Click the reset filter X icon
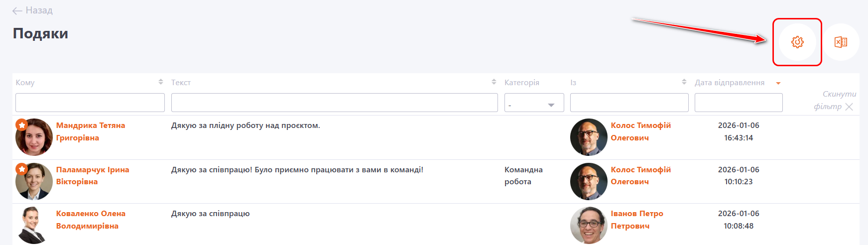The width and height of the screenshot is (868, 245). (x=849, y=107)
